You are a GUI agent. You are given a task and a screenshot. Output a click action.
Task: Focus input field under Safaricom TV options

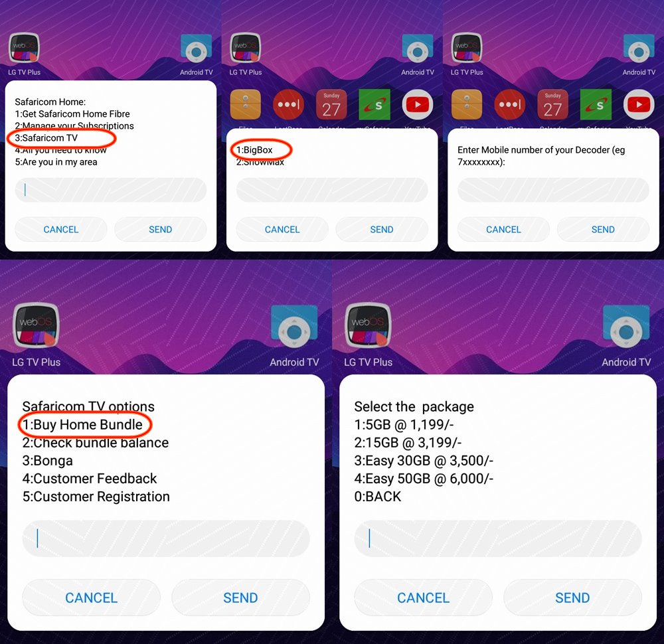pyautogui.click(x=166, y=538)
